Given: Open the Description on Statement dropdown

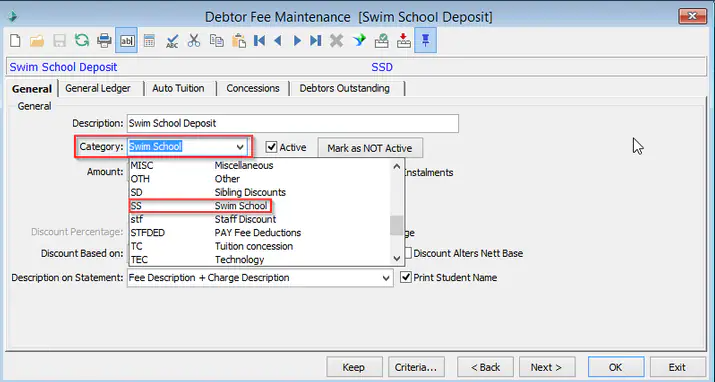Looking at the screenshot, I should 386,278.
